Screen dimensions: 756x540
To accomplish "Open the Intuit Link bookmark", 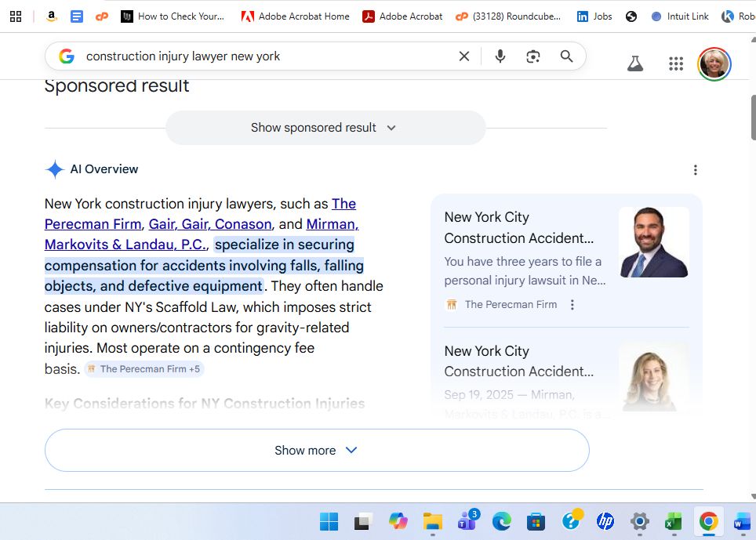I will click(680, 16).
